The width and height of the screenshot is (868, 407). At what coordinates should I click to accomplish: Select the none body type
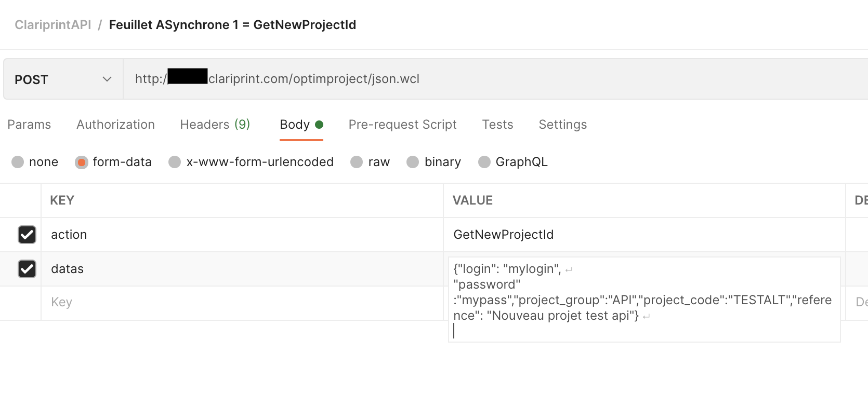(x=18, y=162)
